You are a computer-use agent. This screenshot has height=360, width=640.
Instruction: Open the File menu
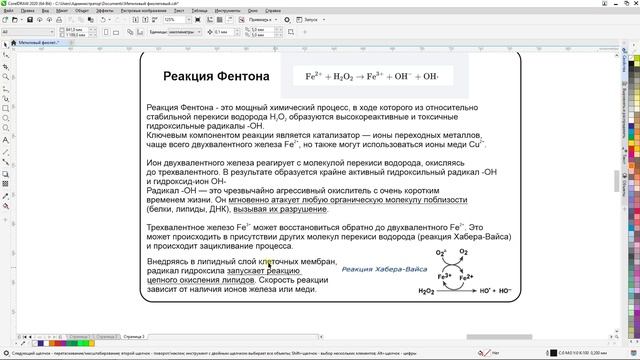[x=8, y=11]
